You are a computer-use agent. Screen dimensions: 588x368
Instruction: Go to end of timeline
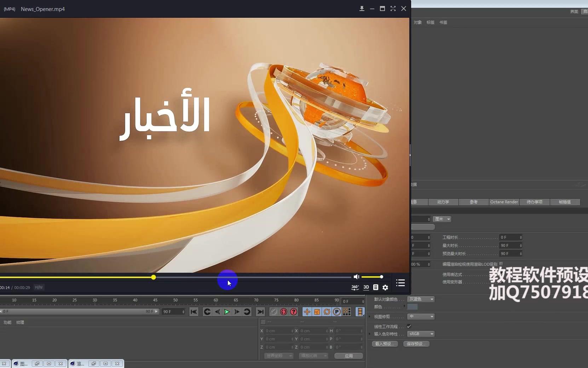tap(260, 312)
